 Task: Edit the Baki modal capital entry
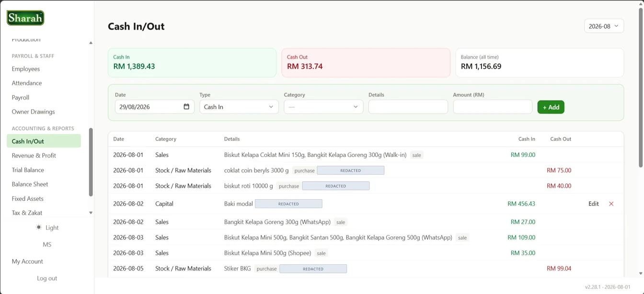(593, 204)
